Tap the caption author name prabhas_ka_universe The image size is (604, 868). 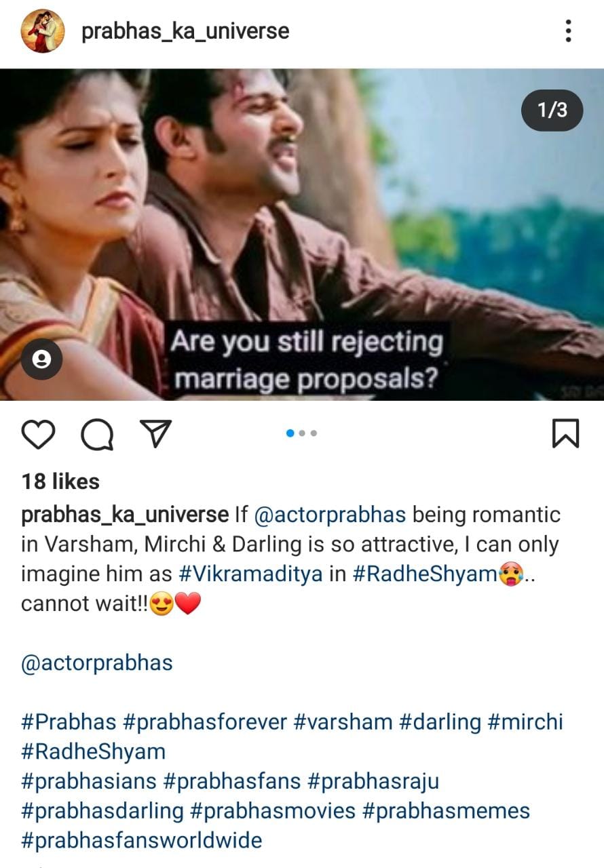tap(125, 515)
